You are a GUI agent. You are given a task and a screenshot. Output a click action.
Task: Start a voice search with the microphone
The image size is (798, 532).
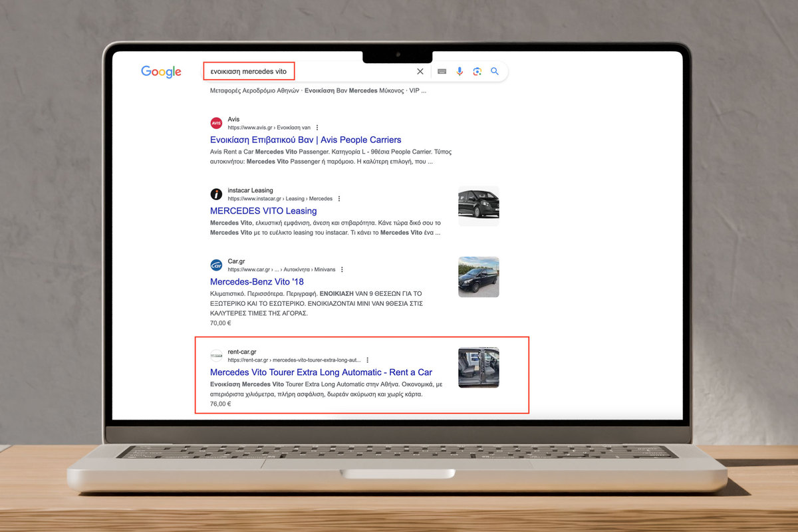coord(460,72)
